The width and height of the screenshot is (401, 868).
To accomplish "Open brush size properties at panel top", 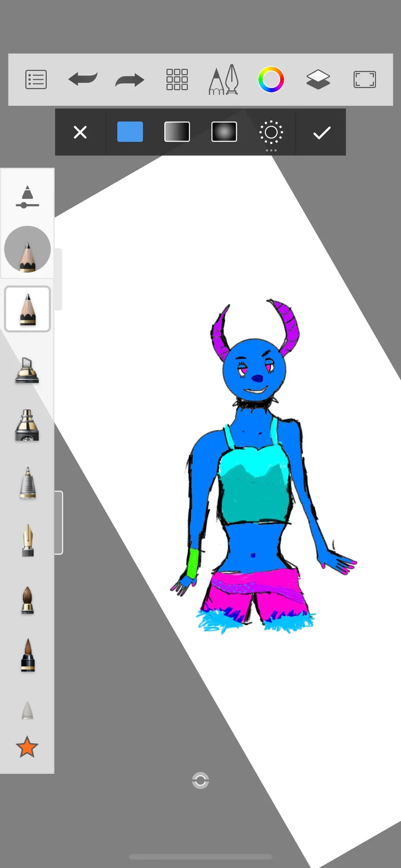I will (28, 197).
